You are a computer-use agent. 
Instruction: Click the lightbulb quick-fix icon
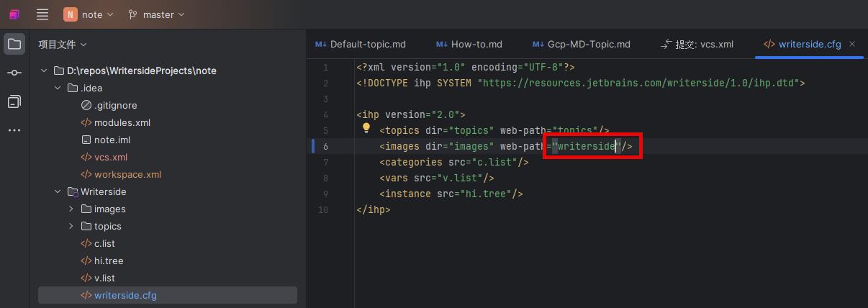366,129
